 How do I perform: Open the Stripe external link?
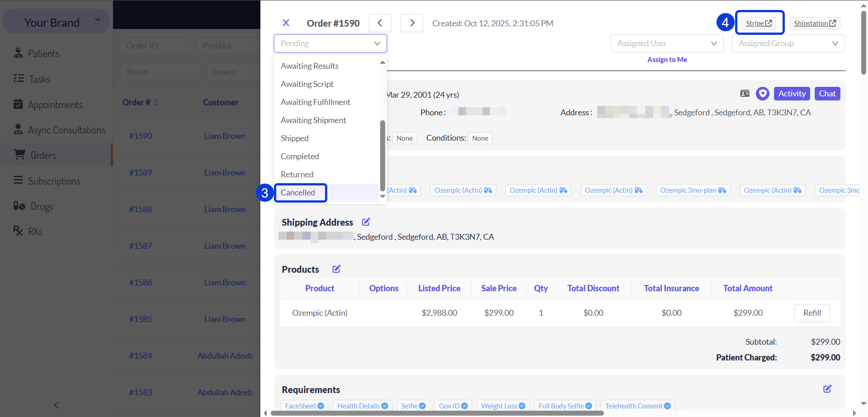(759, 23)
